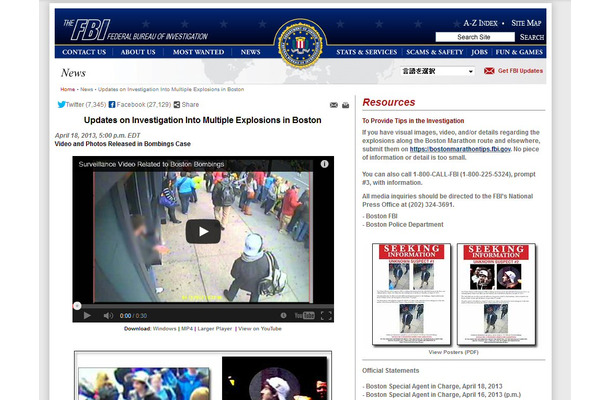Open the News navigation item
Image resolution: width=610 pixels, height=400 pixels.
point(251,52)
